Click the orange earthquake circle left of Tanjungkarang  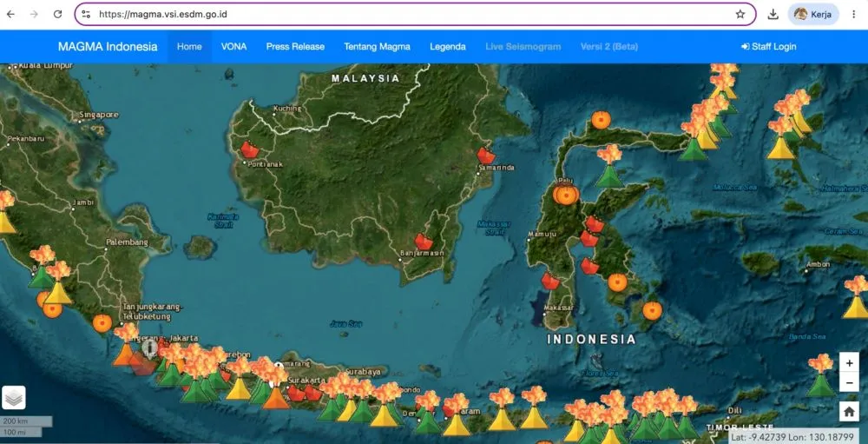click(x=102, y=323)
